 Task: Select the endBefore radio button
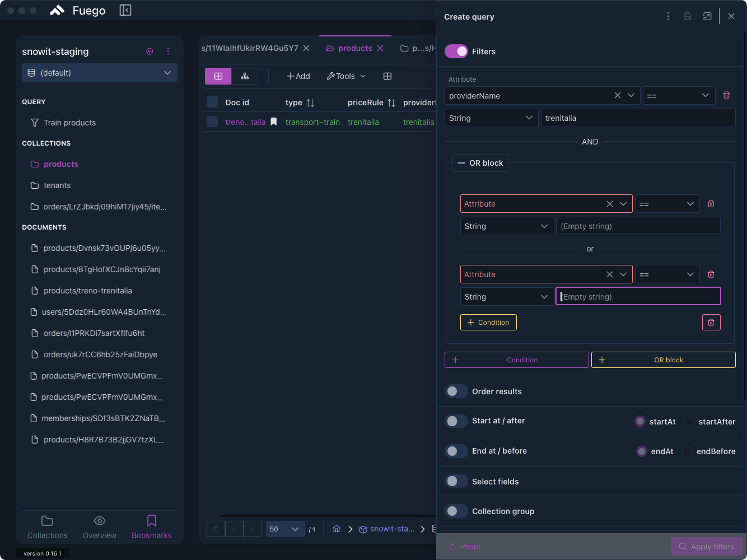[x=687, y=451]
